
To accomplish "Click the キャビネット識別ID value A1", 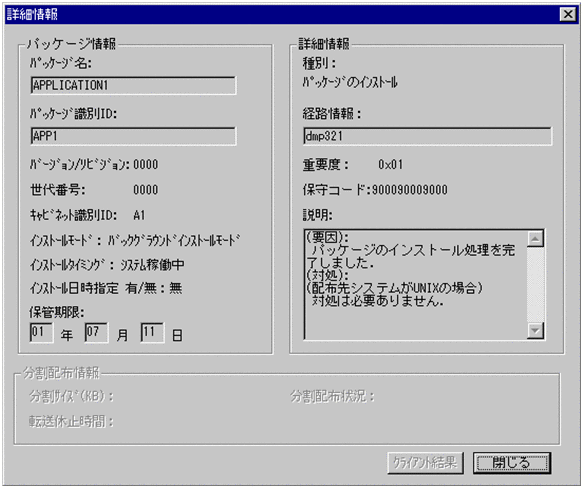I will click(x=139, y=215).
